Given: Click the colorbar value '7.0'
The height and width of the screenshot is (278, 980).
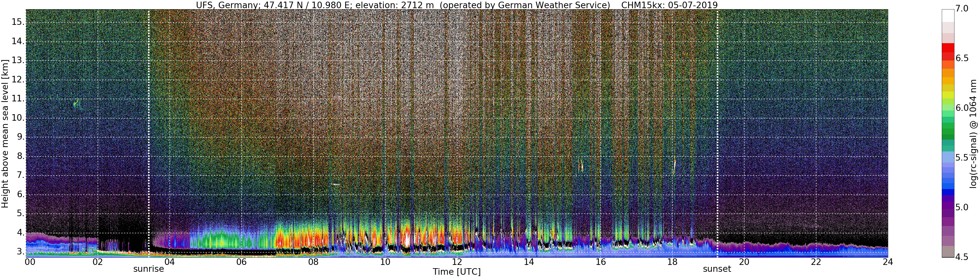Looking at the screenshot, I should 962,9.
